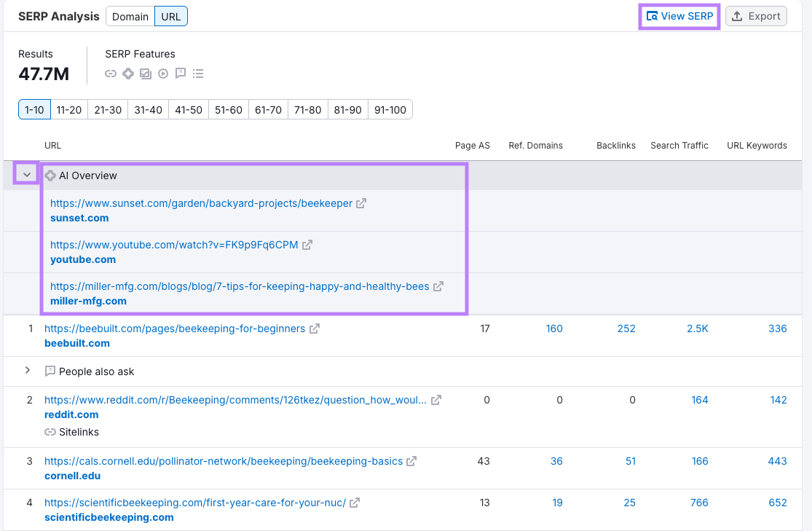Select the URL analysis toggle
The height and width of the screenshot is (531, 812).
[170, 15]
